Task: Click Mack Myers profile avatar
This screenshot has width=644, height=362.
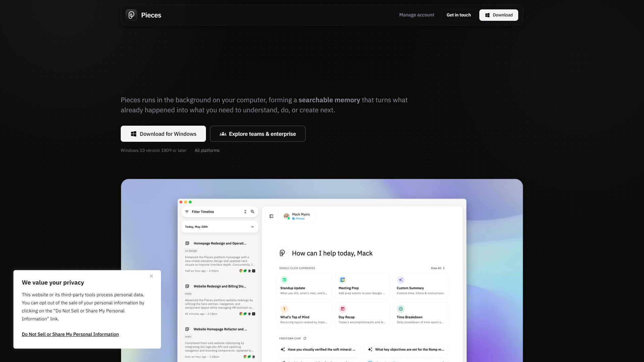Action: (286, 216)
